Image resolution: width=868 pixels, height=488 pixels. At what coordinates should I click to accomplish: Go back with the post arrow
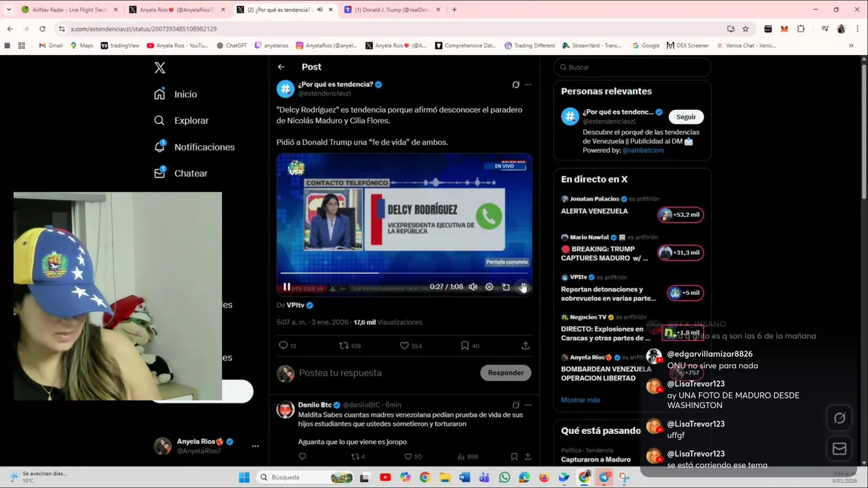(x=281, y=66)
